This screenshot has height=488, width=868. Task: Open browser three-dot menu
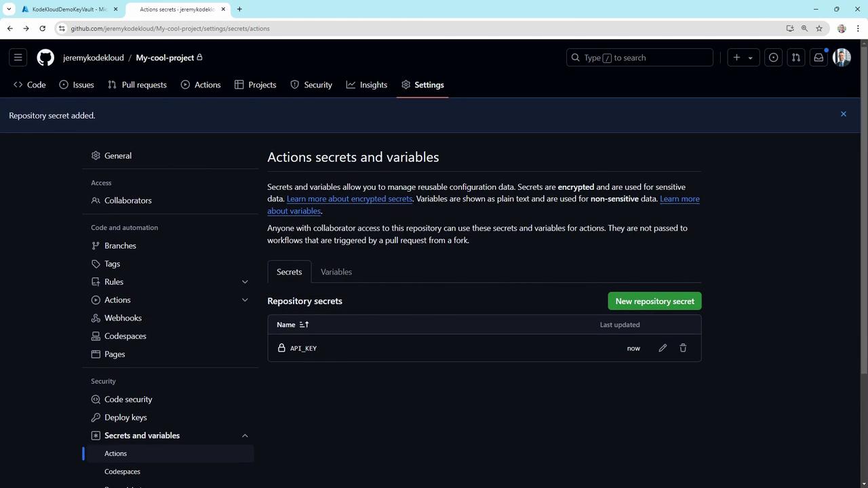(x=859, y=28)
